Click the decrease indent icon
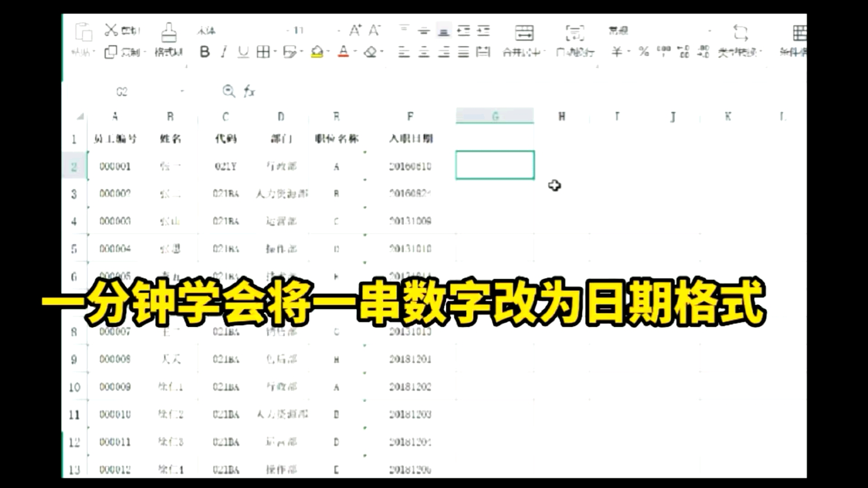The height and width of the screenshot is (488, 868). tap(463, 30)
